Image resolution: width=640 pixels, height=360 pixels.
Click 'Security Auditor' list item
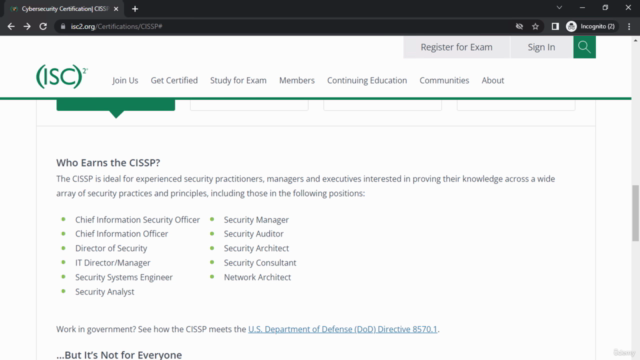(253, 234)
